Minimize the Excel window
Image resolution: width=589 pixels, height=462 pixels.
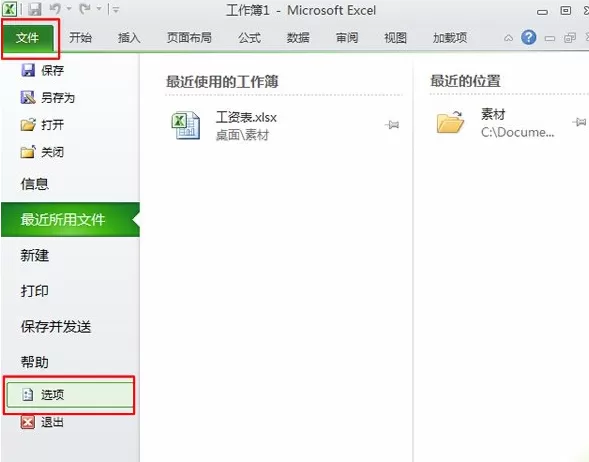coord(542,12)
